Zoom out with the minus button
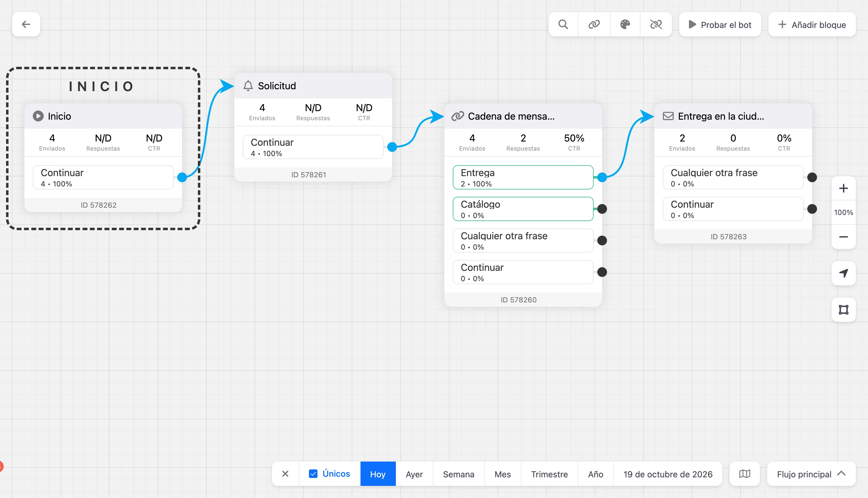This screenshot has width=868, height=498. 843,237
